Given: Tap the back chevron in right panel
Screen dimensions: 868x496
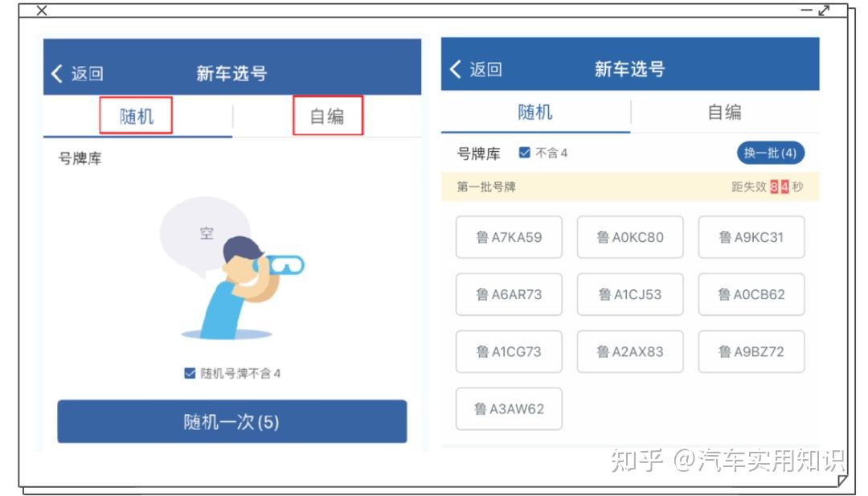Looking at the screenshot, I should tap(456, 69).
